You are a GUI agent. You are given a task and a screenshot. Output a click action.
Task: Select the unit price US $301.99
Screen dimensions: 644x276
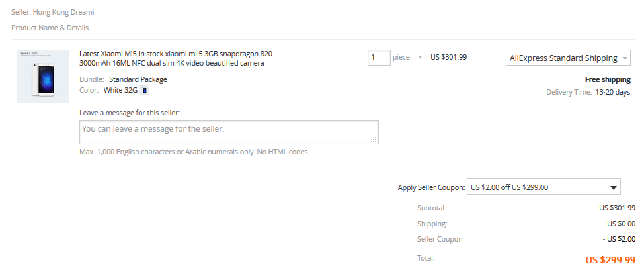(x=448, y=57)
